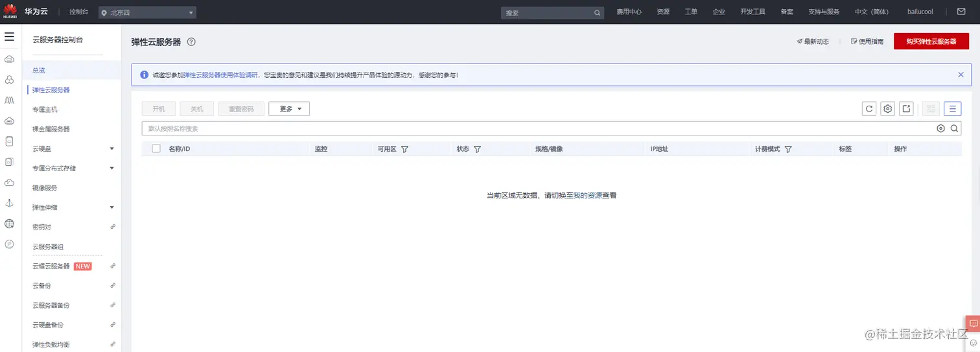Click the refresh icon above the table
The image size is (980, 352).
[869, 109]
